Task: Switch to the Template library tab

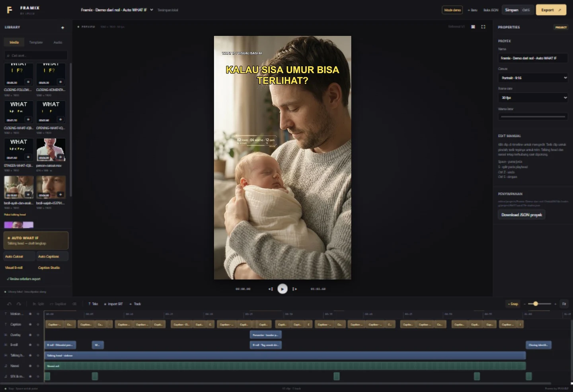Action: pyautogui.click(x=36, y=42)
